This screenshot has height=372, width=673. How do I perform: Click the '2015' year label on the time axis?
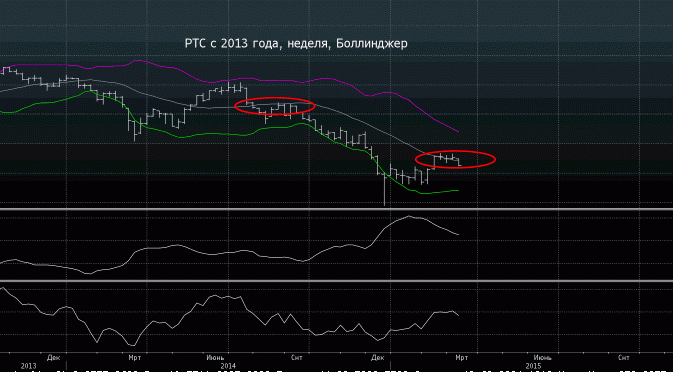534,366
